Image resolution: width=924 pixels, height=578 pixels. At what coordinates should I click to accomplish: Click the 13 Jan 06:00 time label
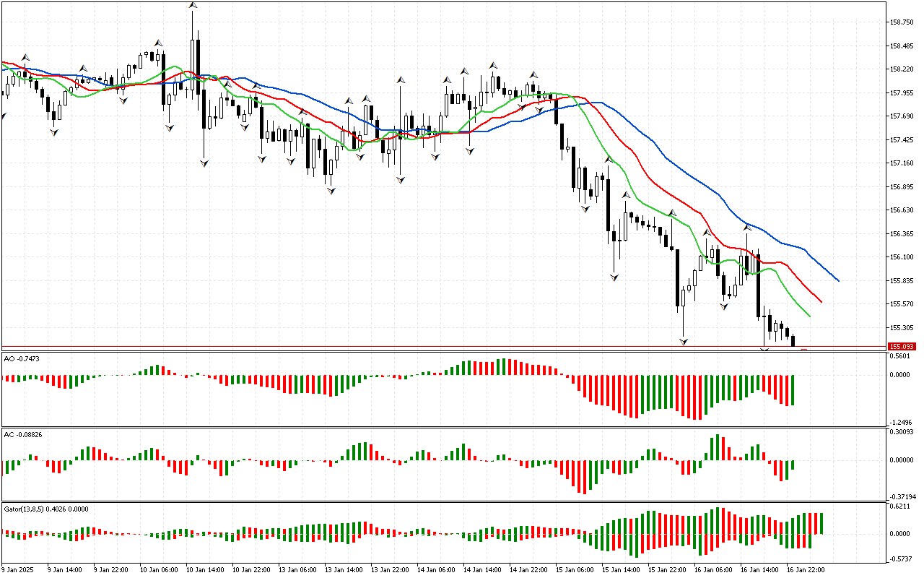coord(297,569)
